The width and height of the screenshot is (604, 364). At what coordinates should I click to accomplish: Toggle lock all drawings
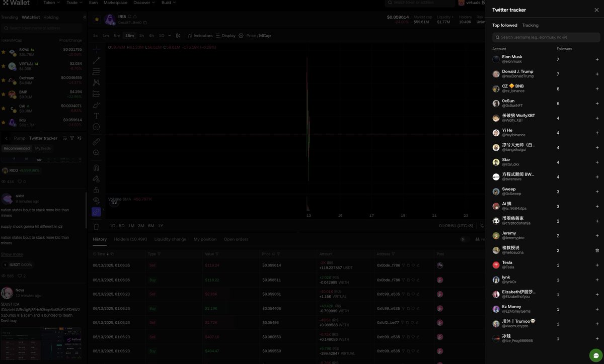[96, 190]
